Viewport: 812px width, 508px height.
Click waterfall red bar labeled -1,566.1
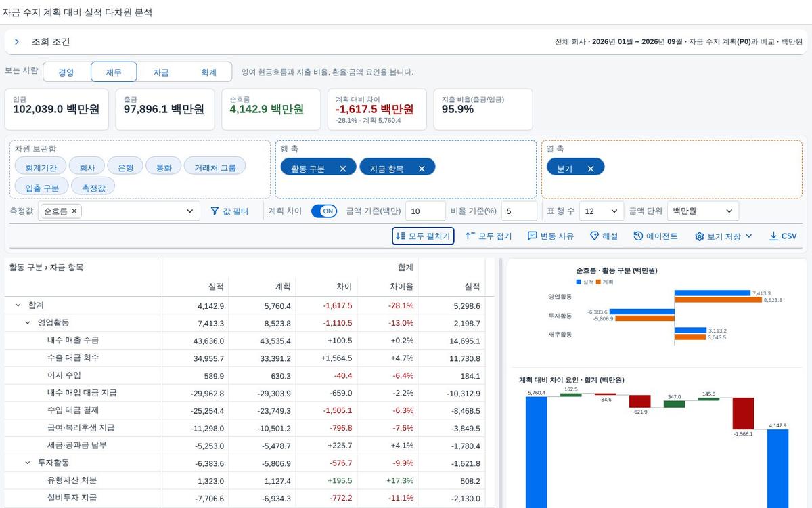[743, 413]
